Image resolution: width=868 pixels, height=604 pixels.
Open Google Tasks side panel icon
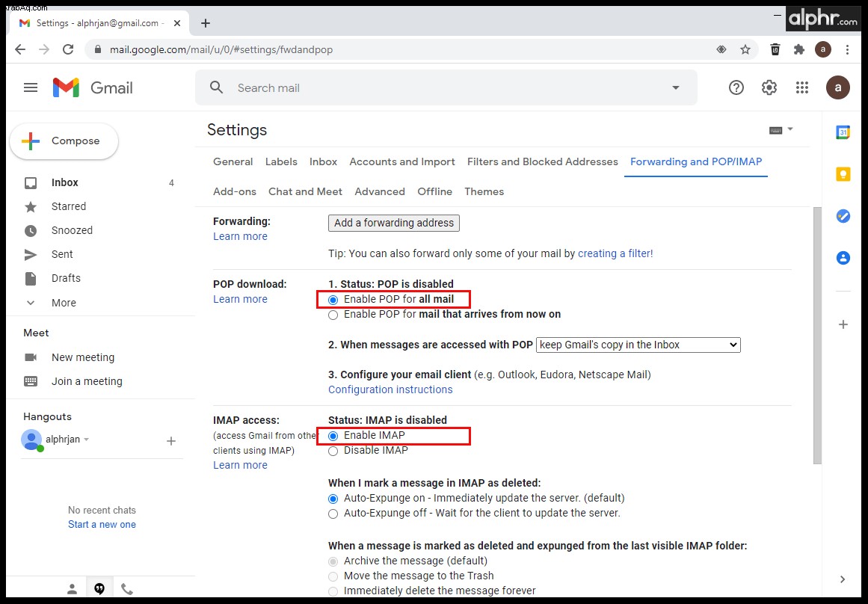(x=843, y=216)
